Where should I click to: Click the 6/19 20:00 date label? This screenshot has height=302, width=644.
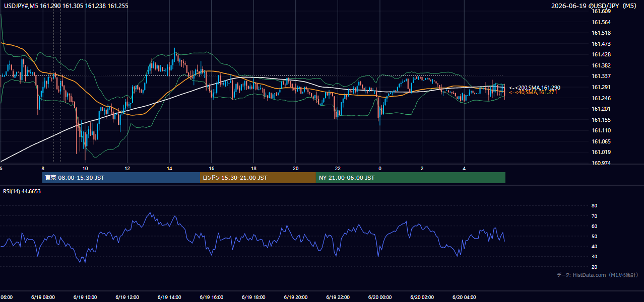(296, 297)
